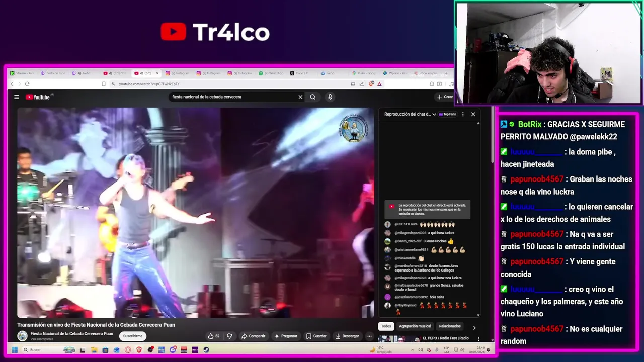The height and width of the screenshot is (362, 644).
Task: Select the Relacionados filter chip
Action: 450,326
